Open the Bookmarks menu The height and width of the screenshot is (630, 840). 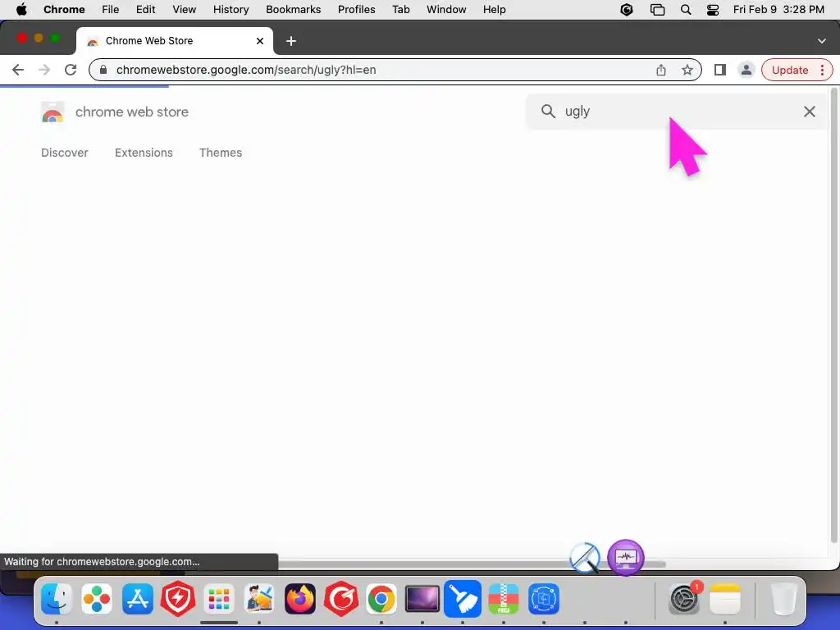(x=294, y=10)
